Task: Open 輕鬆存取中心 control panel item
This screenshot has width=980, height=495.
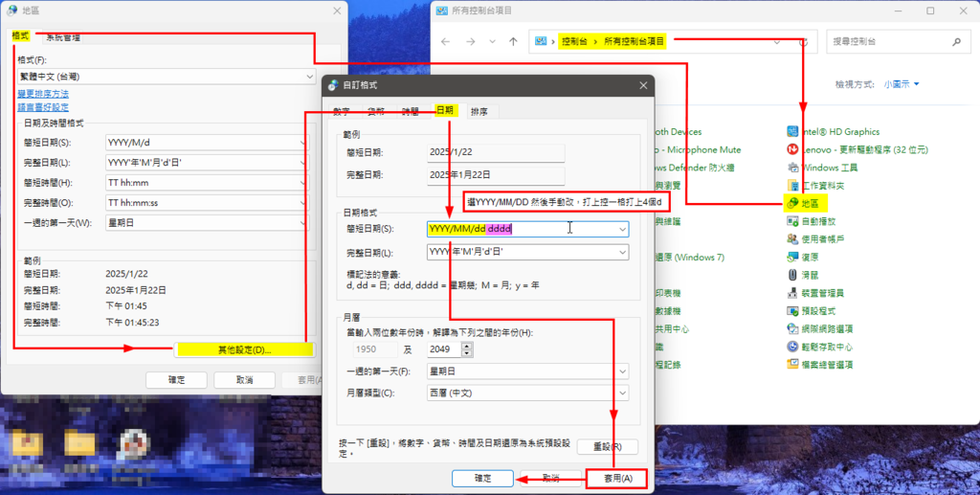Action: [x=820, y=347]
